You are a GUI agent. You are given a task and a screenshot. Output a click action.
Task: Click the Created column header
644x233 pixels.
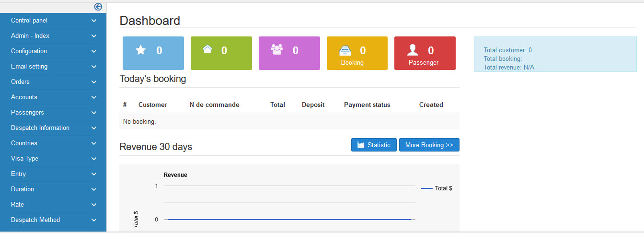(431, 105)
